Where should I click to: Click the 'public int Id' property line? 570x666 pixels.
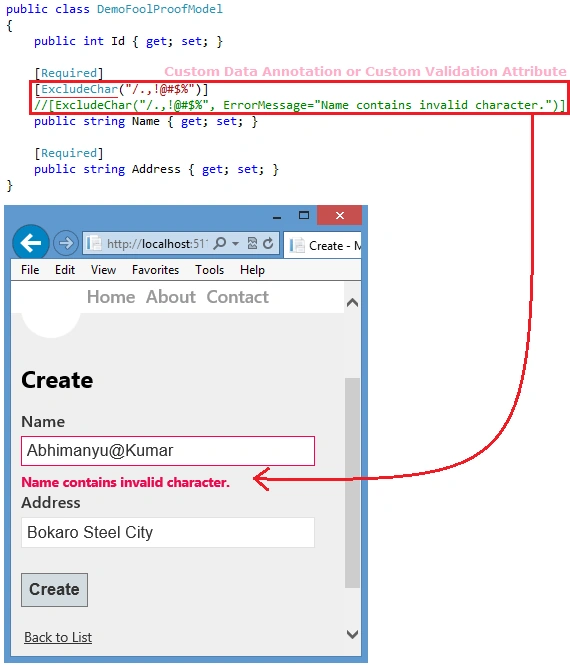pos(128,41)
